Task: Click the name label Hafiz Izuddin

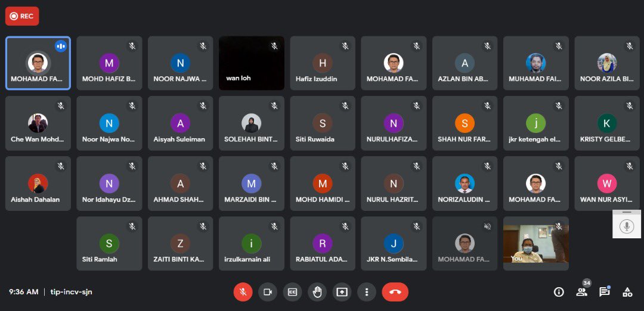Action: 316,79
